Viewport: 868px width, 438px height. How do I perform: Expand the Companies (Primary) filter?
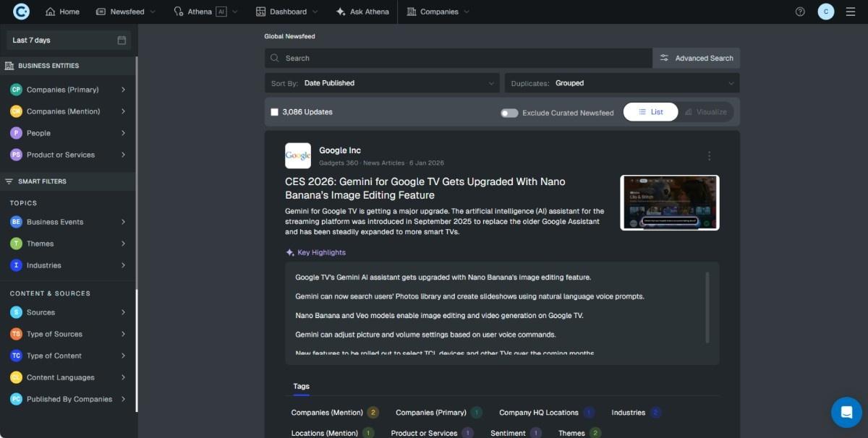(x=124, y=90)
